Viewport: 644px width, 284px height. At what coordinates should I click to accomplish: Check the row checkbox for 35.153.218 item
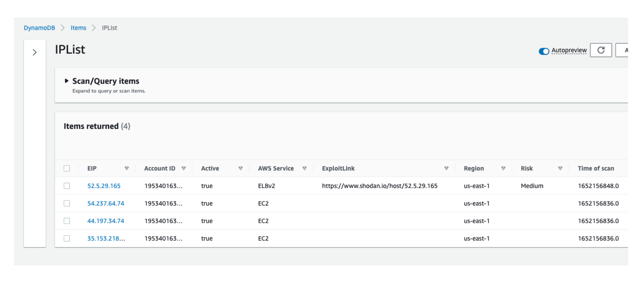tap(67, 238)
